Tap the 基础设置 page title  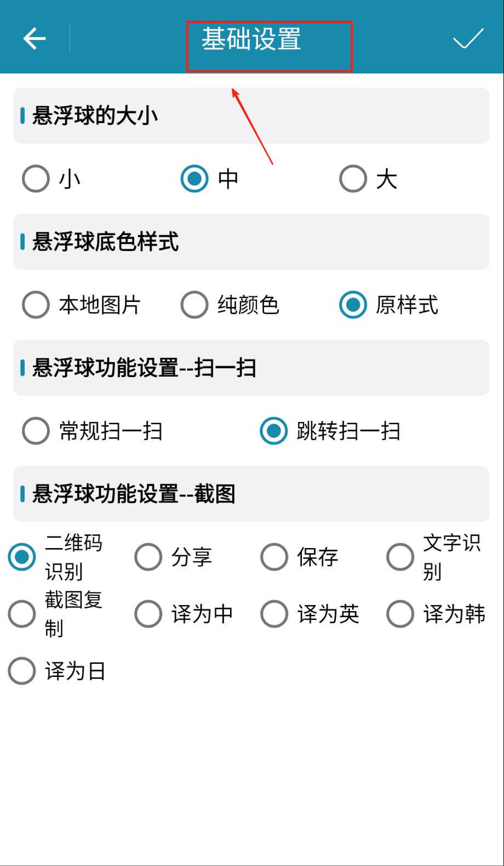[251, 39]
